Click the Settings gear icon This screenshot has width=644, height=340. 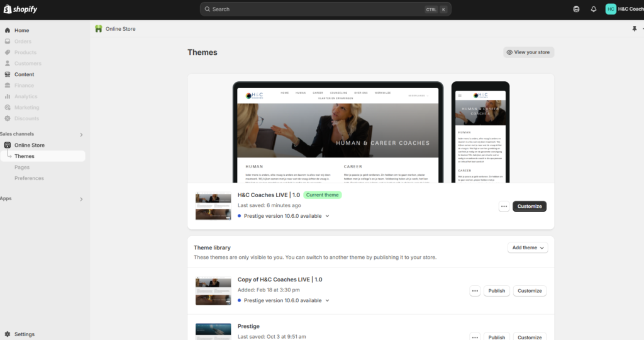tap(8, 334)
